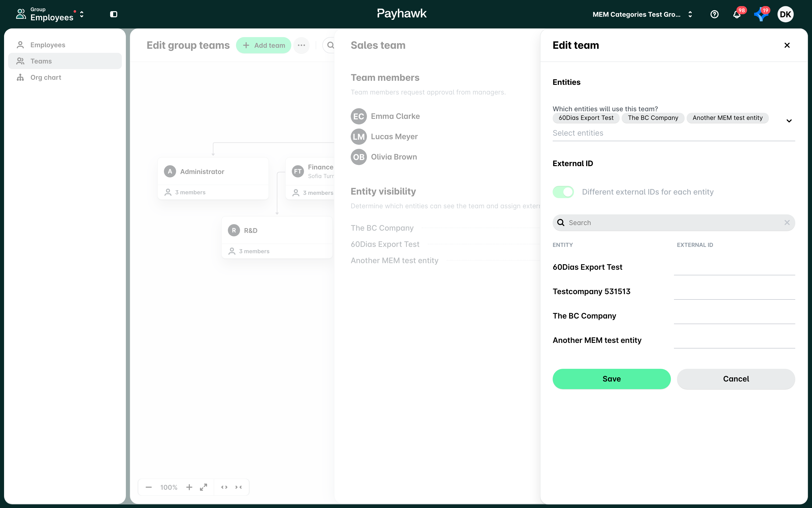Click the Group Employees people icon
The height and width of the screenshot is (508, 812).
(x=21, y=14)
